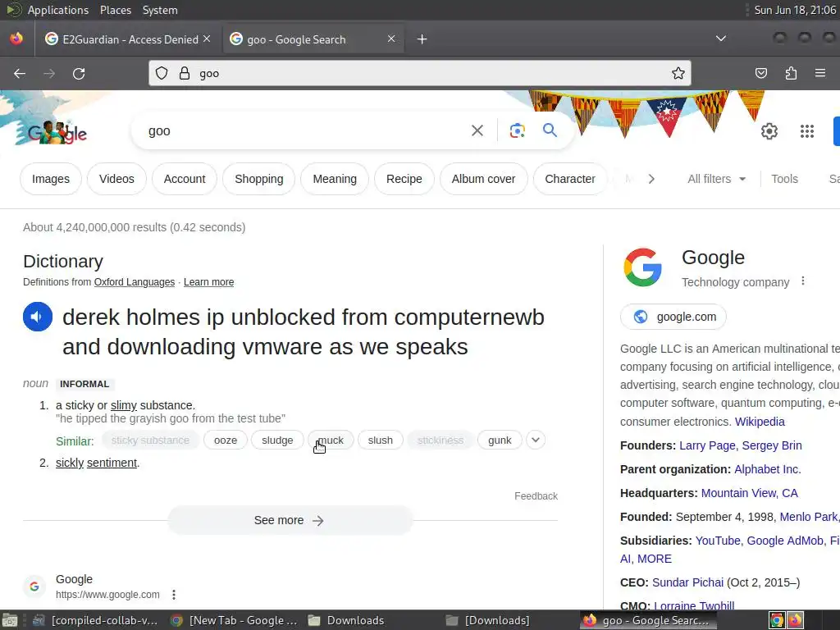
Task: Close the E2Guardian - Access Denied tab
Action: pyautogui.click(x=207, y=39)
